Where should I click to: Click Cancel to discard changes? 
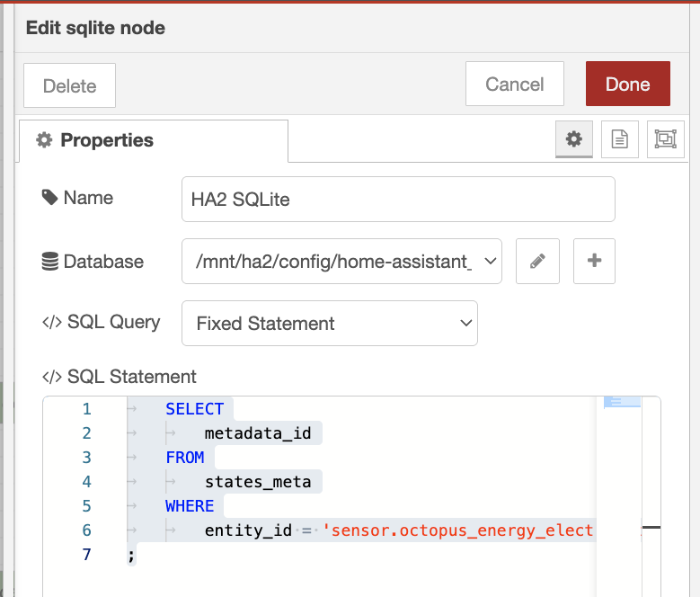pos(514,85)
